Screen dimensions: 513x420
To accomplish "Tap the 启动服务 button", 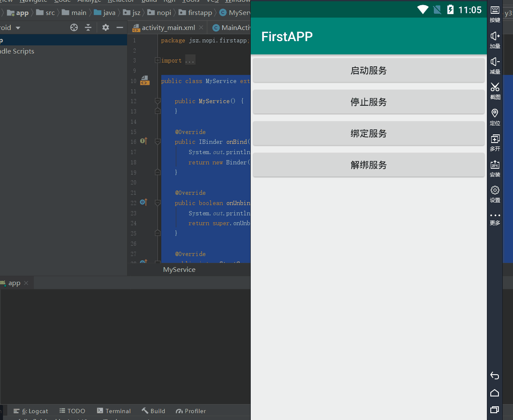I will click(x=368, y=71).
